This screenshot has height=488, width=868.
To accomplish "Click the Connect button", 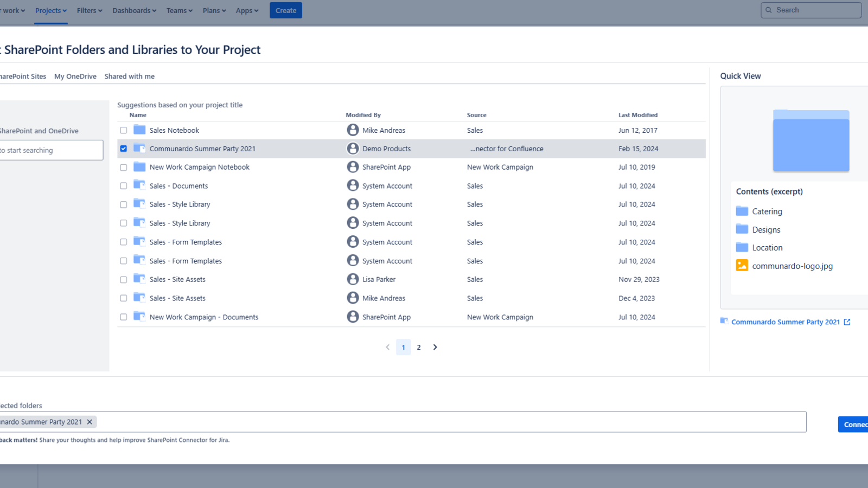I will pos(853,425).
